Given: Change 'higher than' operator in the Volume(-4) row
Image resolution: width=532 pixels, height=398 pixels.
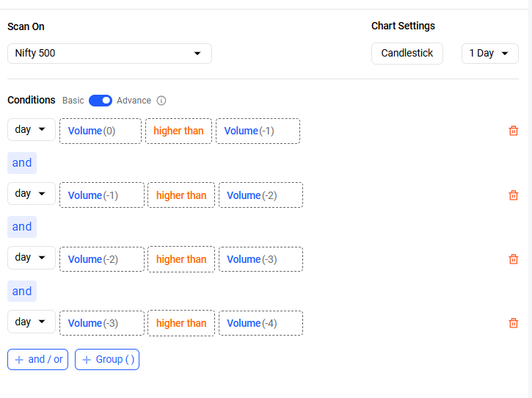Looking at the screenshot, I should 181,323.
